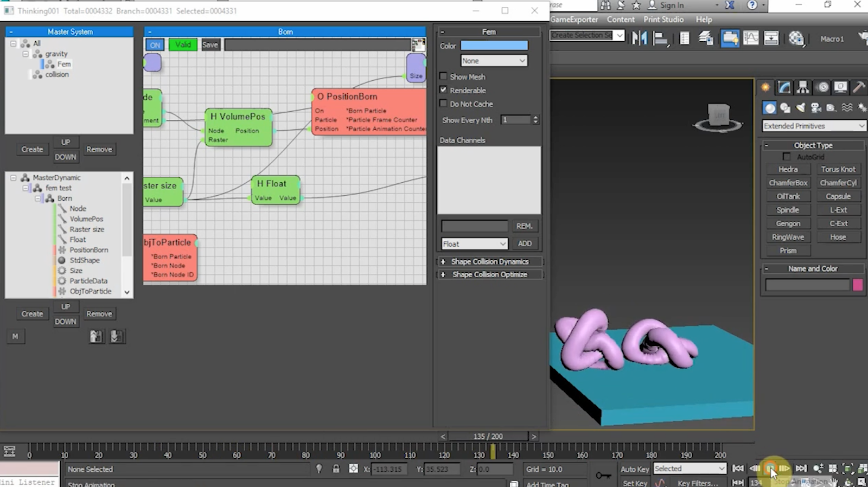Toggle the Ribbon (highlighted) toolbar icon
The width and height of the screenshot is (868, 487).
point(730,38)
